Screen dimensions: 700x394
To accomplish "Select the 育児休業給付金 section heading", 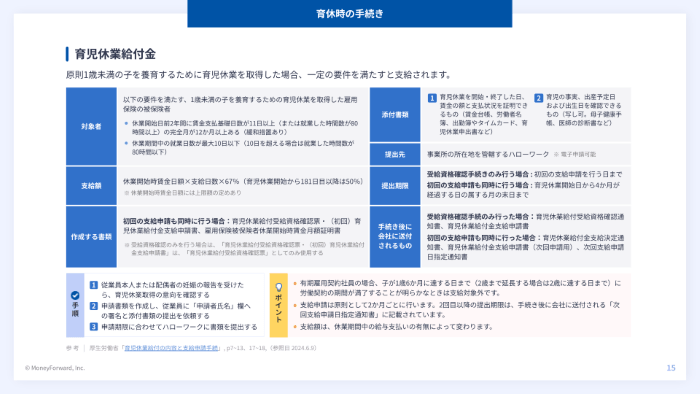I will pyautogui.click(x=115, y=54).
